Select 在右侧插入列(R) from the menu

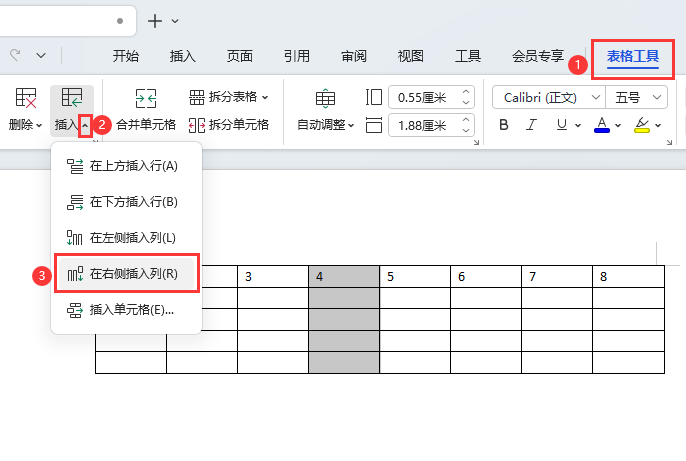click(126, 274)
